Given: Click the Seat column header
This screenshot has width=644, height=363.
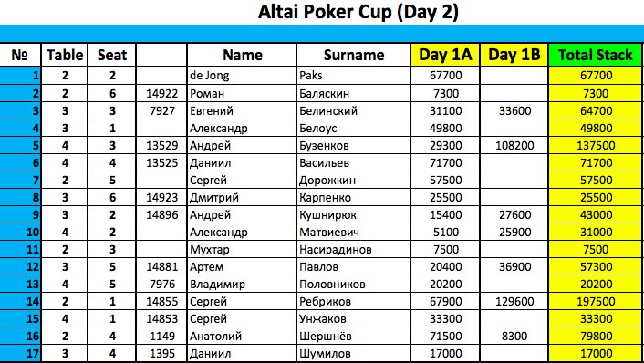Looking at the screenshot, I should coord(111,55).
